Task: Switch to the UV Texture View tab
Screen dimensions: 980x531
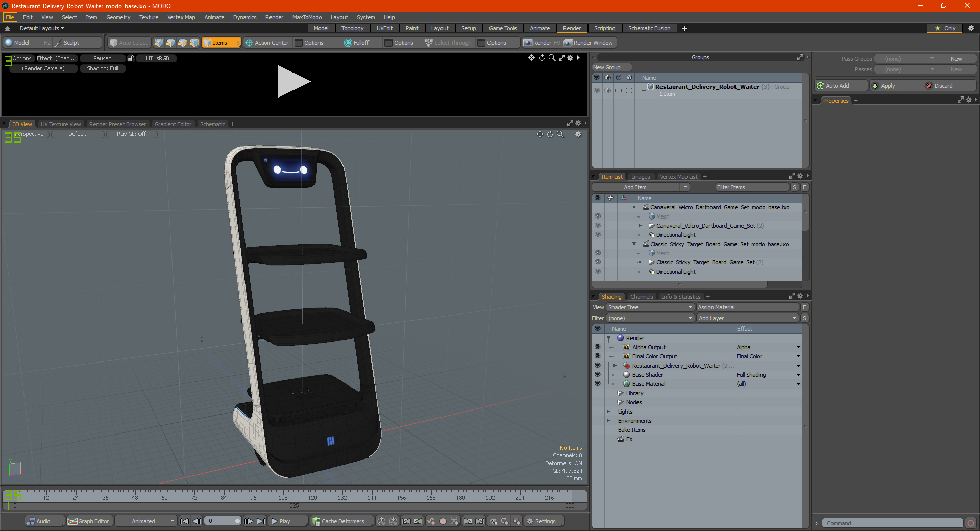Action: [x=61, y=124]
